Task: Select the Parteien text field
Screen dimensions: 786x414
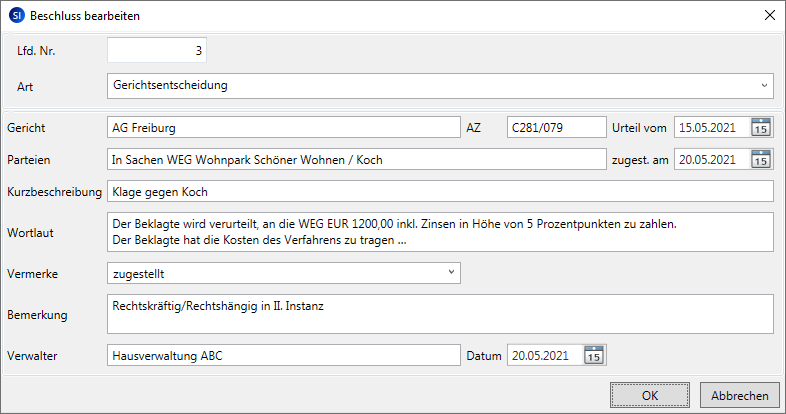Action: click(355, 159)
